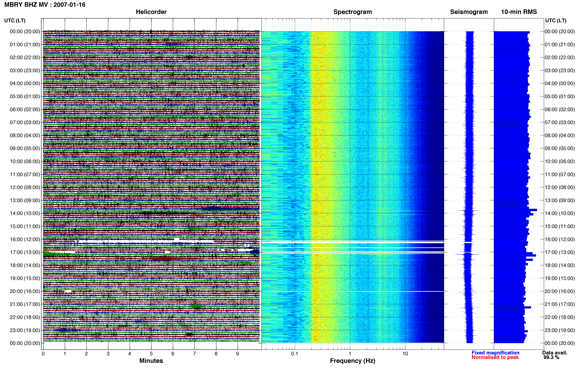Click left time label '21:00 (17:00)'
588x368 pixels.
click(x=25, y=304)
